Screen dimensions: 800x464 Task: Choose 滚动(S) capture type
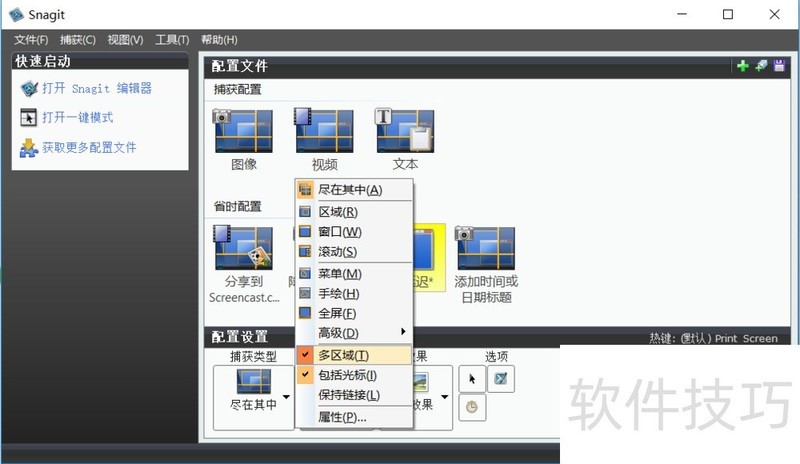click(354, 252)
